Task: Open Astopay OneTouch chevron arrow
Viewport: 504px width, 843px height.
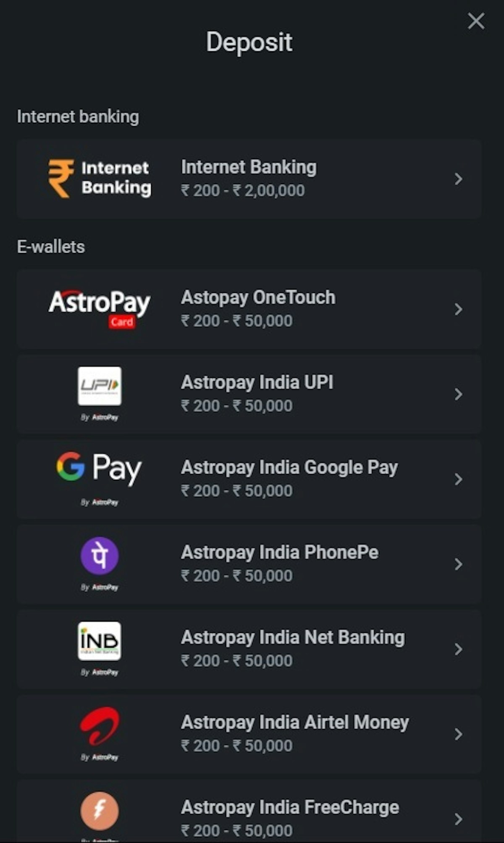Action: click(459, 309)
